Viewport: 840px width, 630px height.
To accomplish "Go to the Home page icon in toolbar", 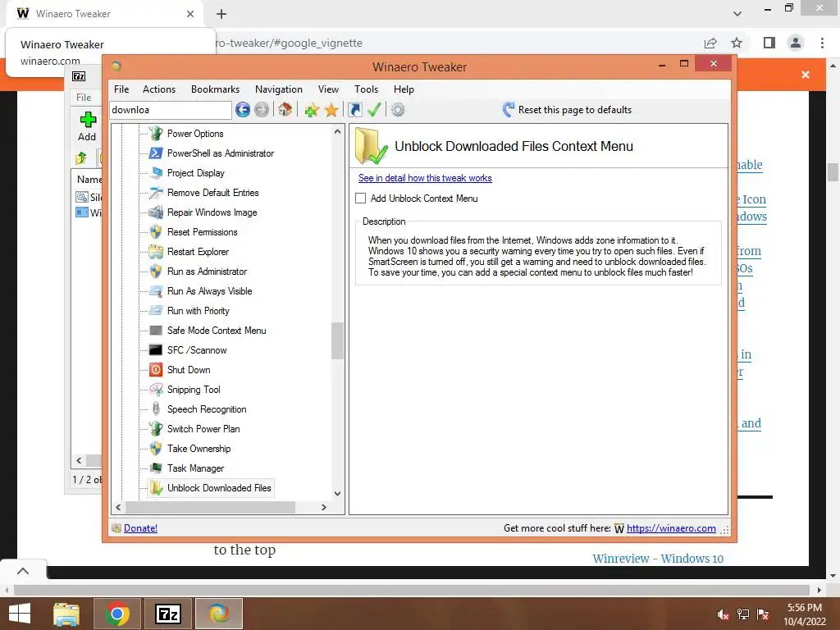I will [x=285, y=110].
